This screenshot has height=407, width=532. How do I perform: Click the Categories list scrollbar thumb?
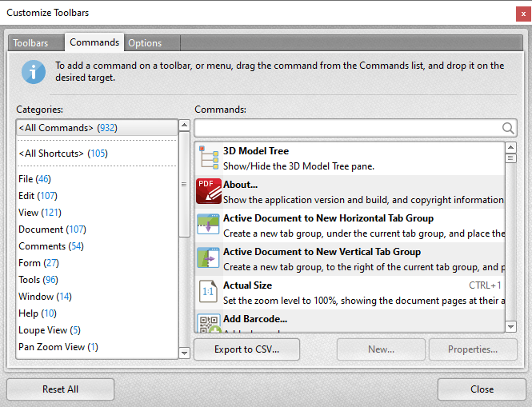184,185
